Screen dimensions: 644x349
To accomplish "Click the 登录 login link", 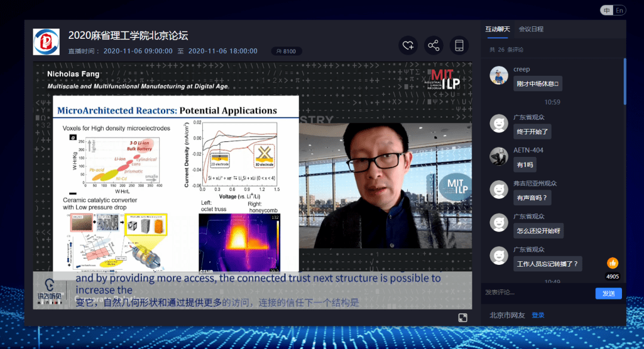I will click(538, 315).
